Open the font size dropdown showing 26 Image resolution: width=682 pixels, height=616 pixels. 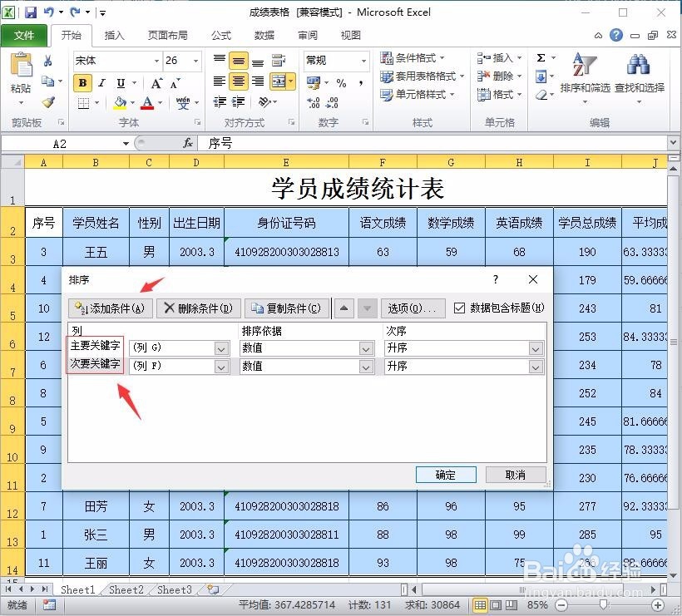(196, 61)
